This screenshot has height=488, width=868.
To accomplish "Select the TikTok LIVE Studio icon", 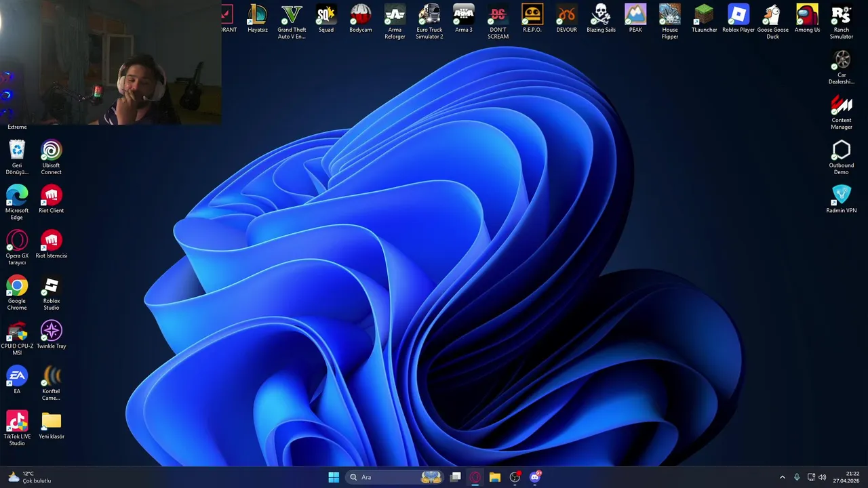I will click(17, 428).
